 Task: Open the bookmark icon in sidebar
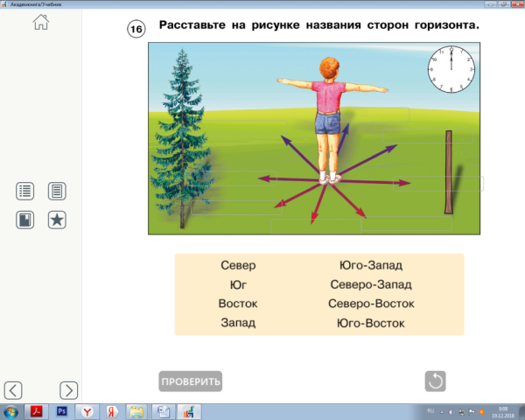24,220
